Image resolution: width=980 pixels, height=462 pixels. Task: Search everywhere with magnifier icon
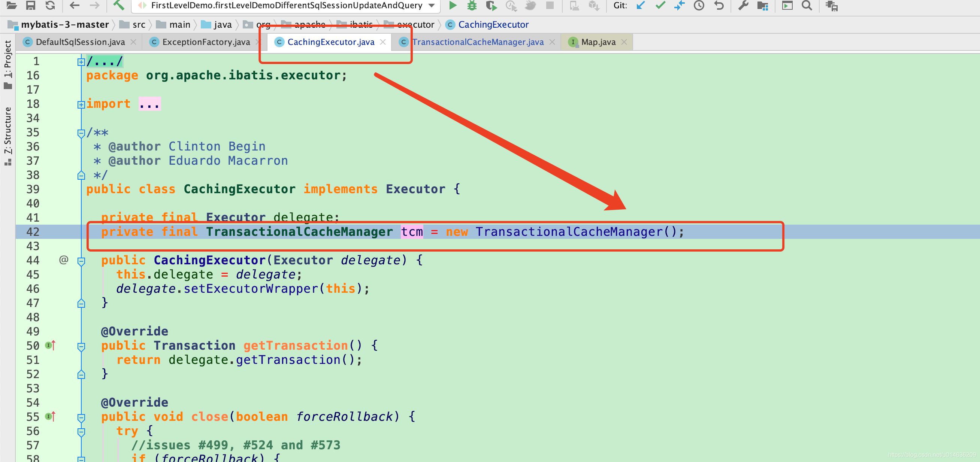tap(807, 5)
